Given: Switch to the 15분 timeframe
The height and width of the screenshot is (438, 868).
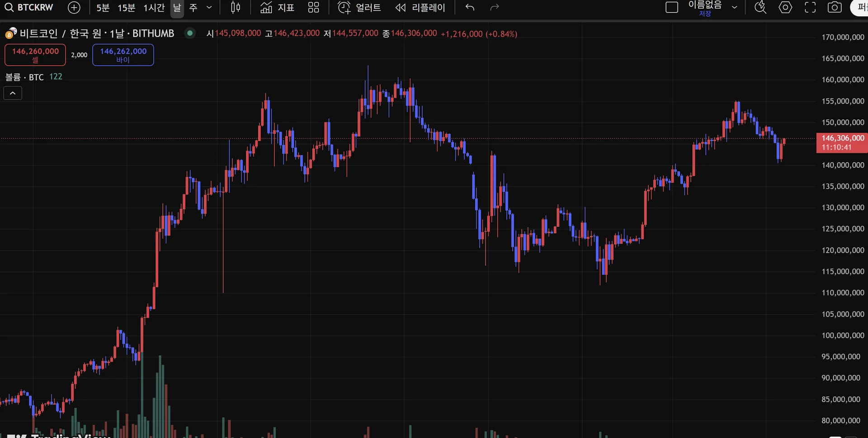Looking at the screenshot, I should [x=126, y=8].
